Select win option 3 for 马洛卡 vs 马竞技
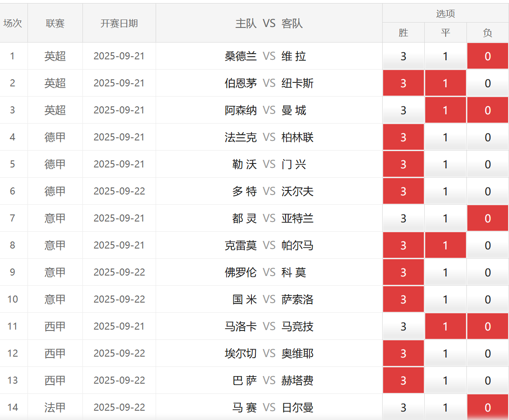 pyautogui.click(x=403, y=327)
